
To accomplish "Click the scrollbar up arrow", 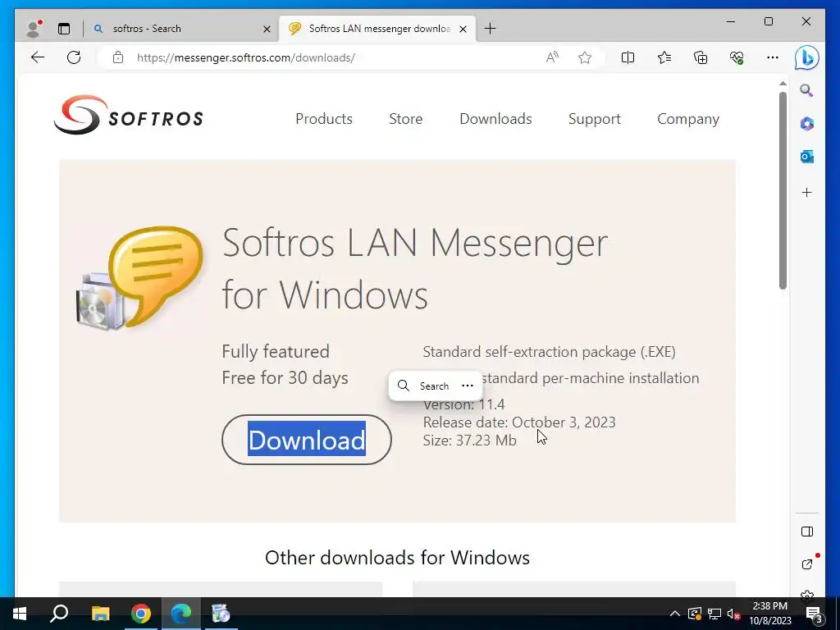I will point(783,84).
